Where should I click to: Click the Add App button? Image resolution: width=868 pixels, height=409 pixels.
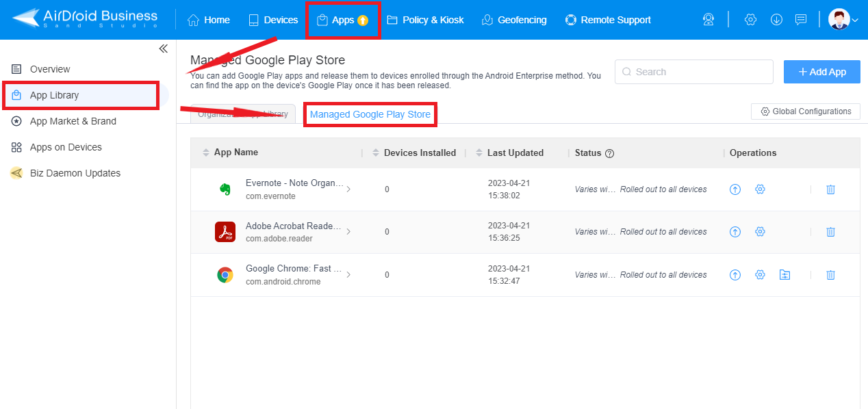tap(821, 71)
